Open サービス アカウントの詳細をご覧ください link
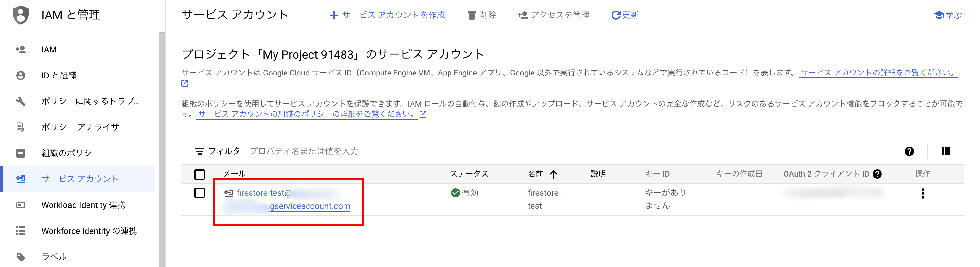980x267 pixels. tap(878, 73)
